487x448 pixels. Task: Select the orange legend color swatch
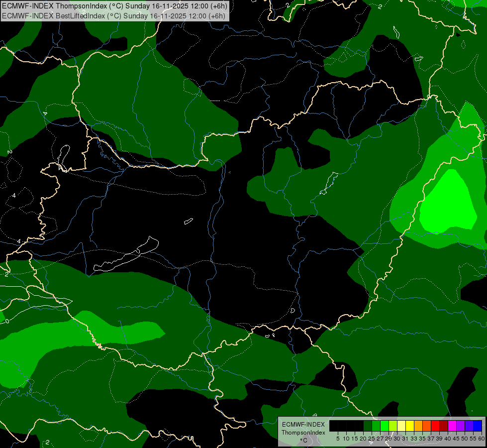click(x=419, y=426)
